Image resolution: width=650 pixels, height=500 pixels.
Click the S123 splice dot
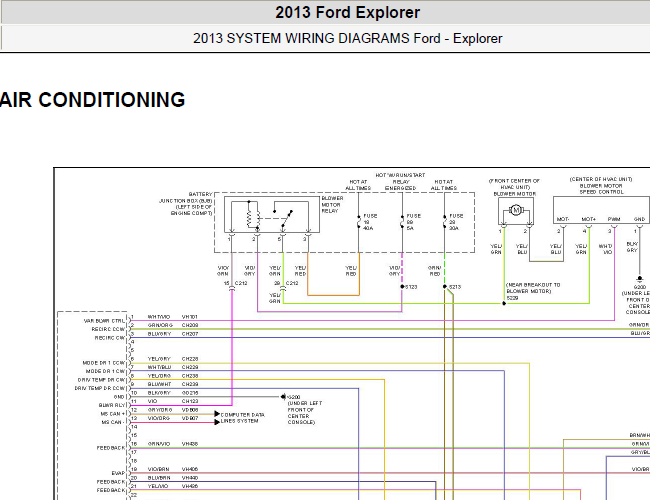[x=402, y=286]
